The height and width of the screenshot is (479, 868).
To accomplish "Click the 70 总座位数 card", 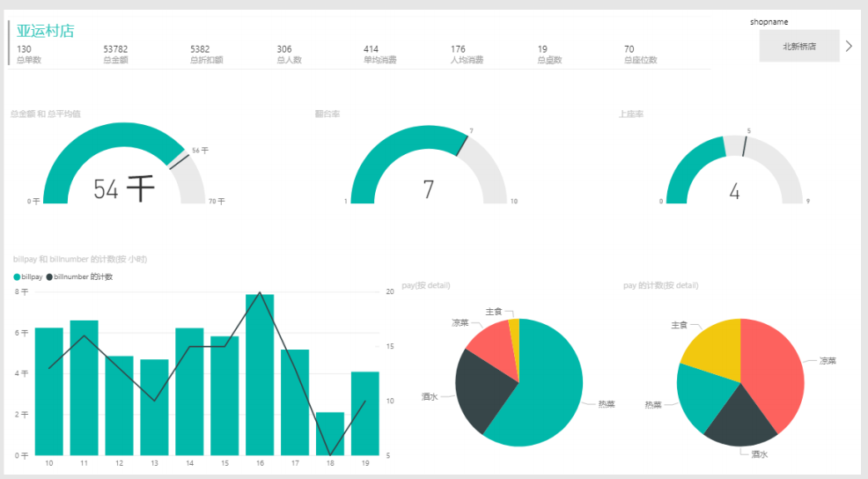I will [x=641, y=55].
